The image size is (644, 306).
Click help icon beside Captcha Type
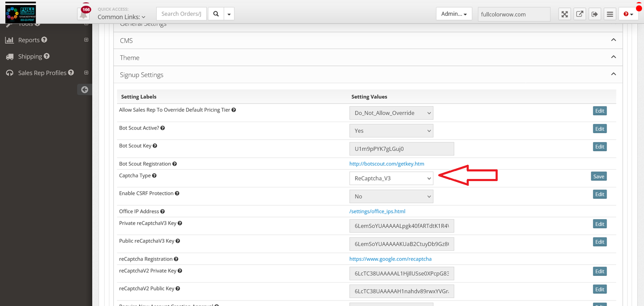[x=154, y=176]
